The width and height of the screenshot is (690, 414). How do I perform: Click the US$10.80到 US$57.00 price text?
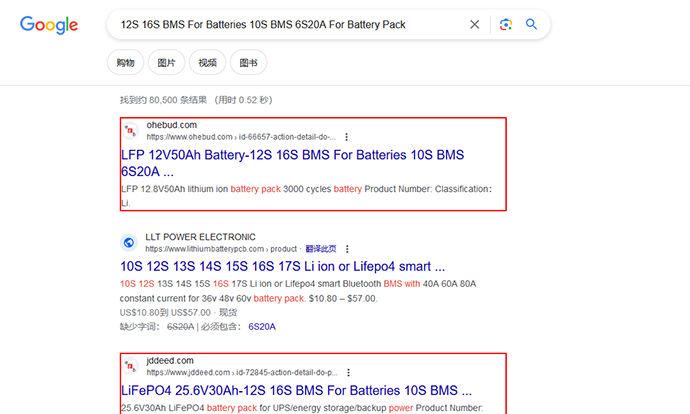point(165,312)
